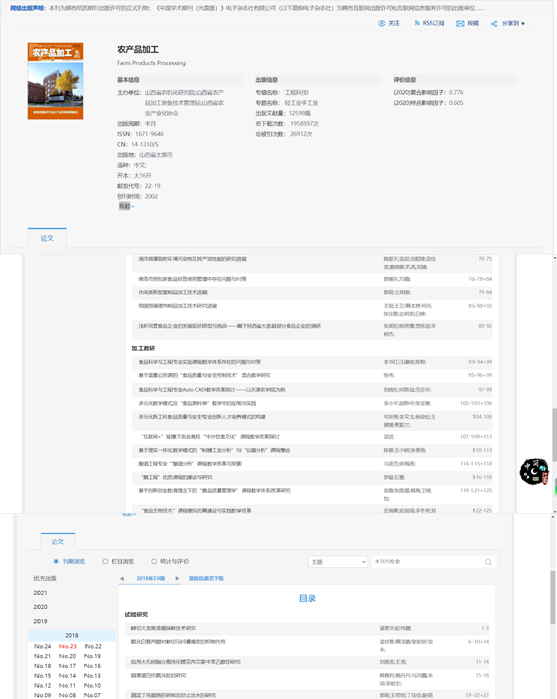Click the floating moon mascot icon

click(534, 472)
